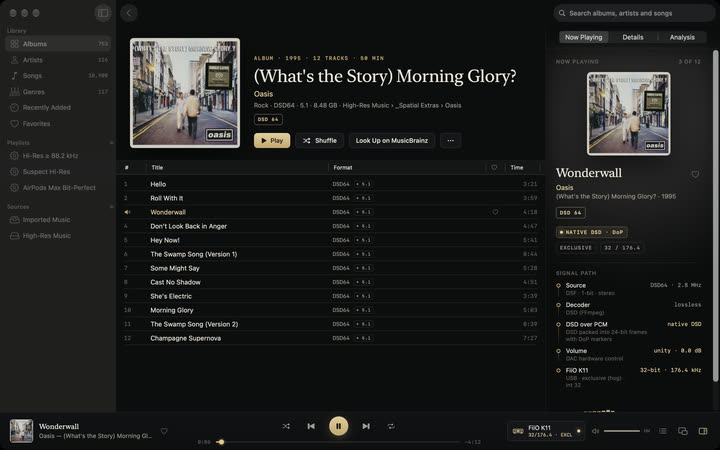
Task: Sort by the Time column header
Action: [x=517, y=168]
